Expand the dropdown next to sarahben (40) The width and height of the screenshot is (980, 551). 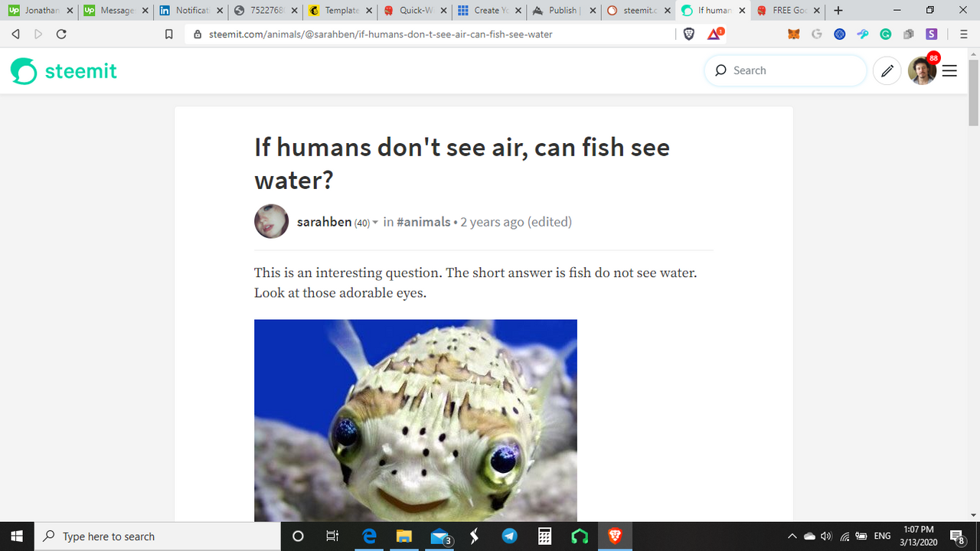pyautogui.click(x=375, y=223)
